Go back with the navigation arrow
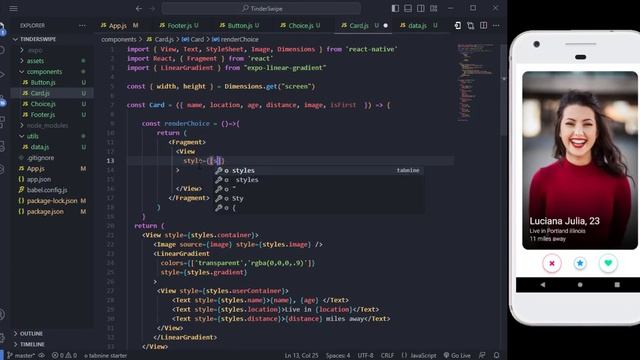The width and height of the screenshot is (640, 360). (139, 8)
